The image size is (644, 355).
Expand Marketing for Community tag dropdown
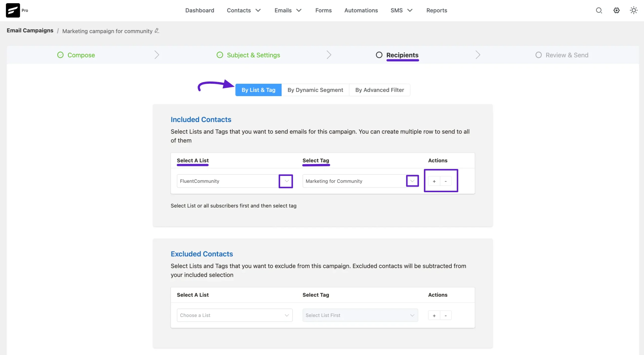click(412, 181)
